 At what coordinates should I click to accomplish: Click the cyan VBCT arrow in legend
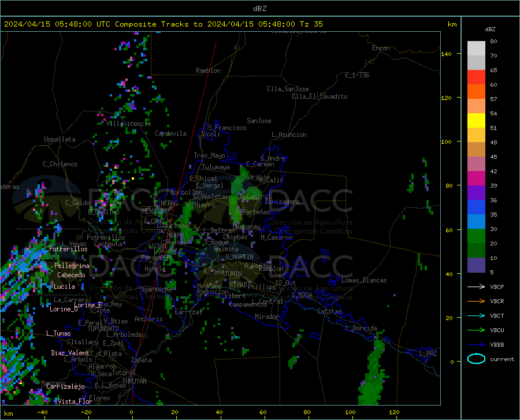coord(476,315)
